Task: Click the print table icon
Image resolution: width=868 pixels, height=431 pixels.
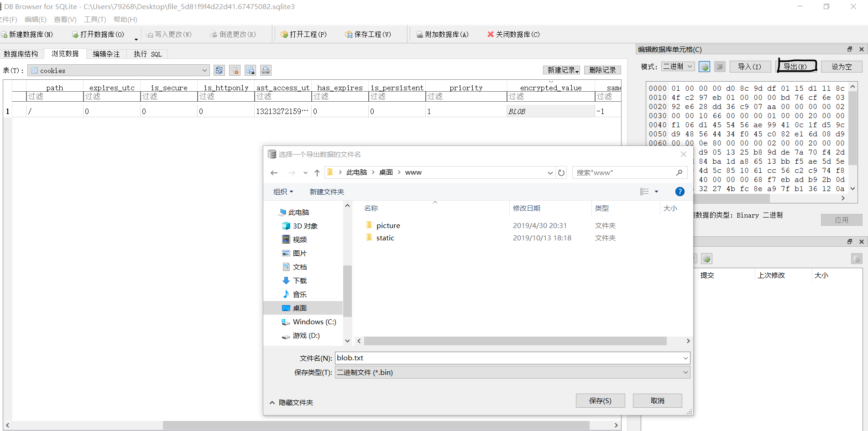Action: pos(266,70)
